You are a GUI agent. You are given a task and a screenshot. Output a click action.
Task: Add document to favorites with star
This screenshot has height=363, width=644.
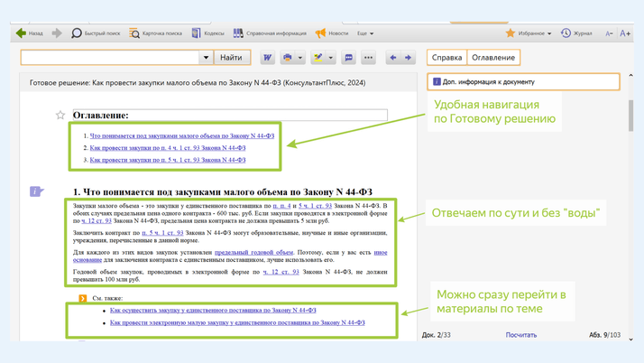point(60,116)
